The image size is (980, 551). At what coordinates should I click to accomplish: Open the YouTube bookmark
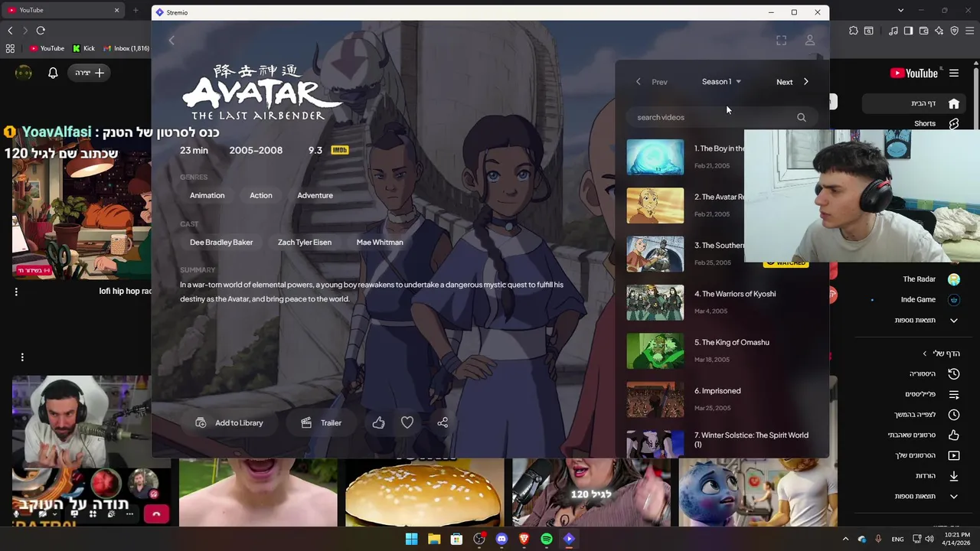point(47,48)
